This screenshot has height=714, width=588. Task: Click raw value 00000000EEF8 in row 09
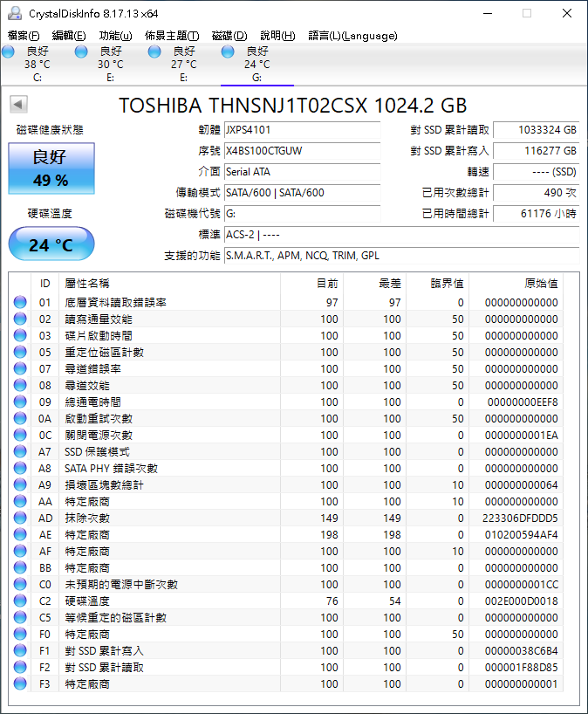(x=523, y=402)
